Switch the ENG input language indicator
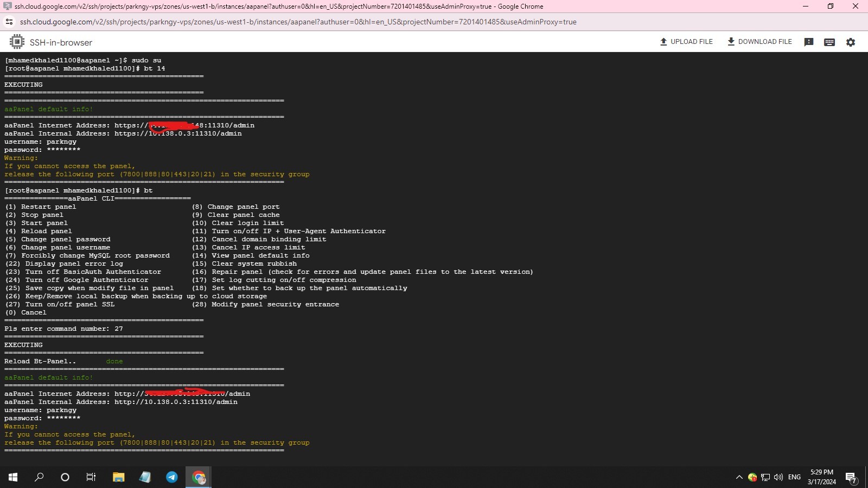 click(x=794, y=477)
